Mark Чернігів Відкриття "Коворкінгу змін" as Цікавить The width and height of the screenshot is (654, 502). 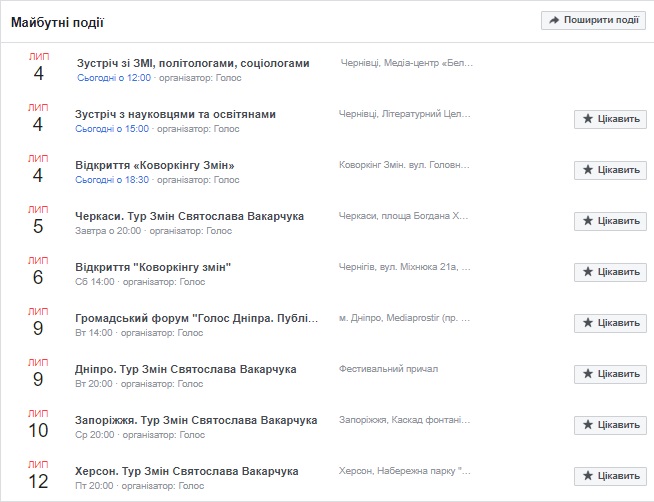(610, 272)
